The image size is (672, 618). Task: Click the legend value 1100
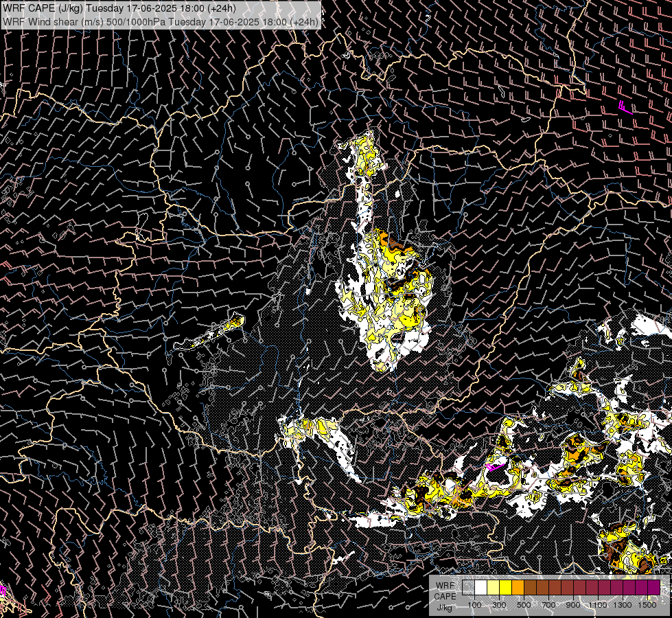[598, 605]
